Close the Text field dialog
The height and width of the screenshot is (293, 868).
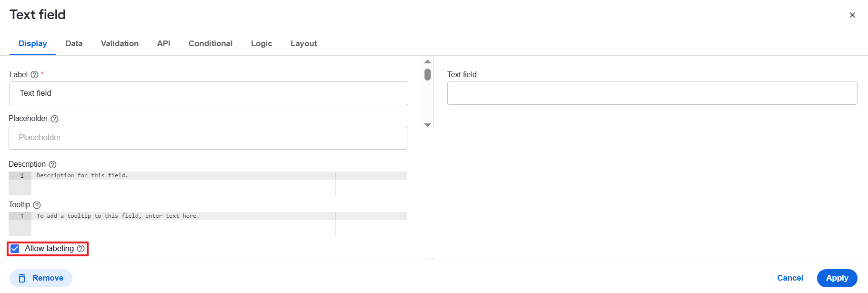852,15
